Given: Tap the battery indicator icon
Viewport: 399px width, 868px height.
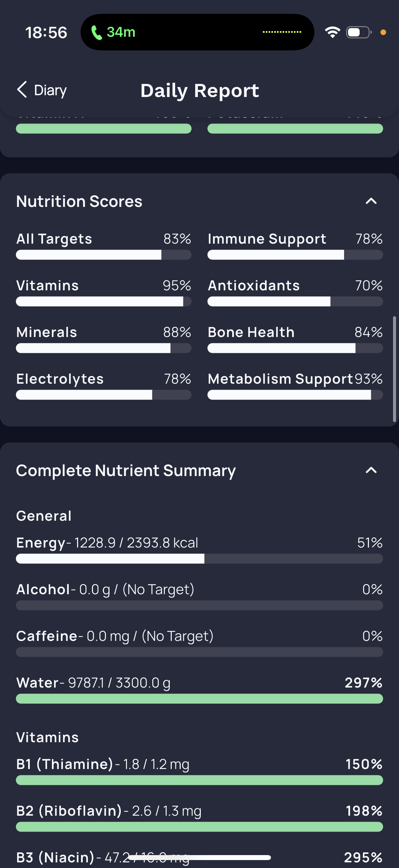Looking at the screenshot, I should [359, 32].
